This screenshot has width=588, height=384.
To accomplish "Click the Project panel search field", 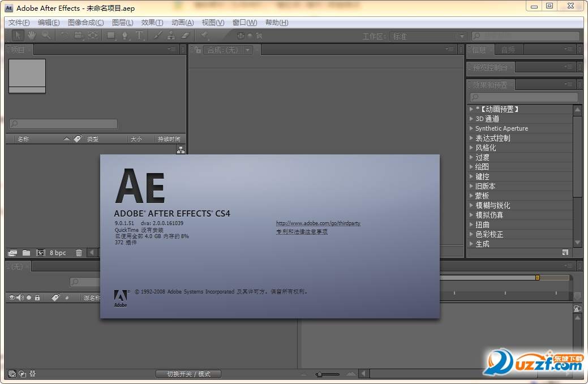I will [63, 124].
